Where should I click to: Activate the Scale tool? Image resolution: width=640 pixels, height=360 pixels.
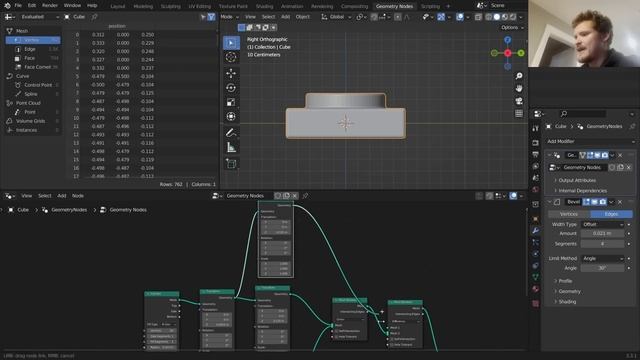coord(231,102)
